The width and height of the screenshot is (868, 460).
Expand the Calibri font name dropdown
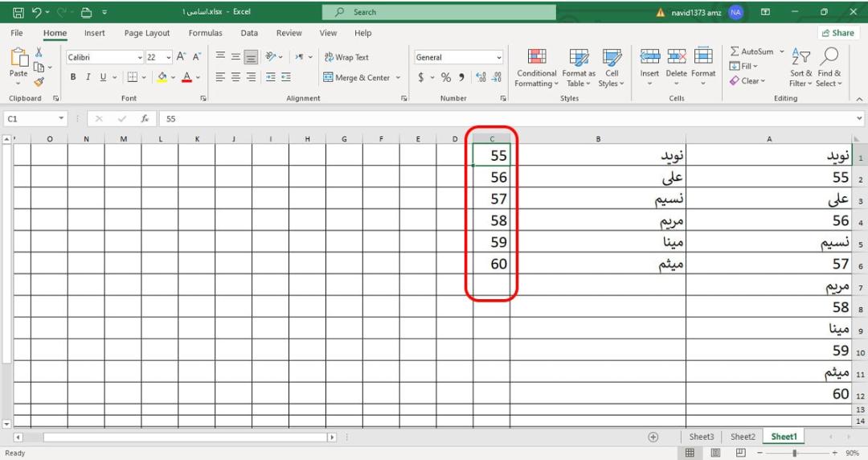(x=140, y=57)
